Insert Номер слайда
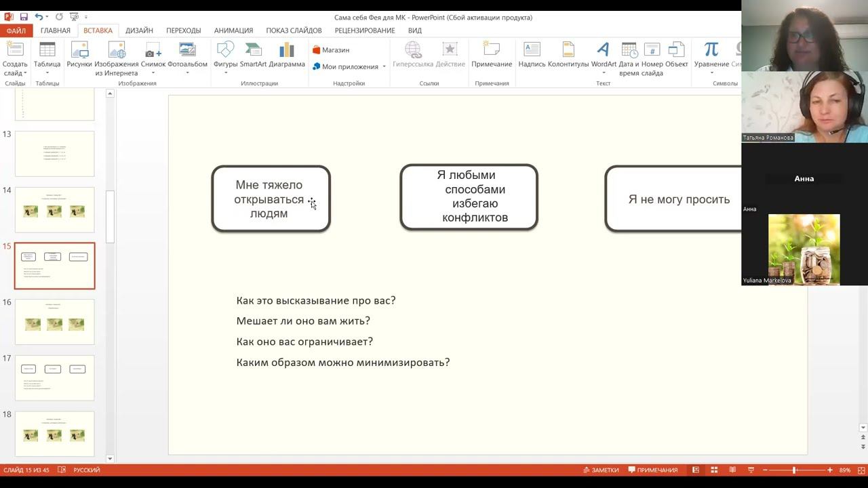 coord(652,58)
